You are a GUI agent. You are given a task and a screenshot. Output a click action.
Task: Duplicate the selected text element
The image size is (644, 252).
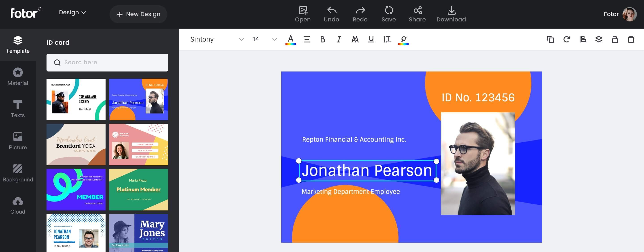pyautogui.click(x=550, y=39)
